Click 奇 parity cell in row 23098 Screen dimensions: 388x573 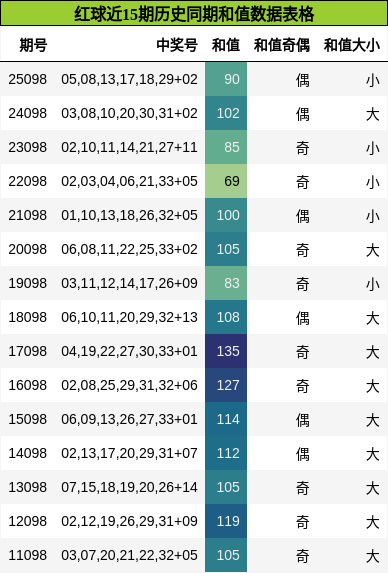(x=303, y=148)
